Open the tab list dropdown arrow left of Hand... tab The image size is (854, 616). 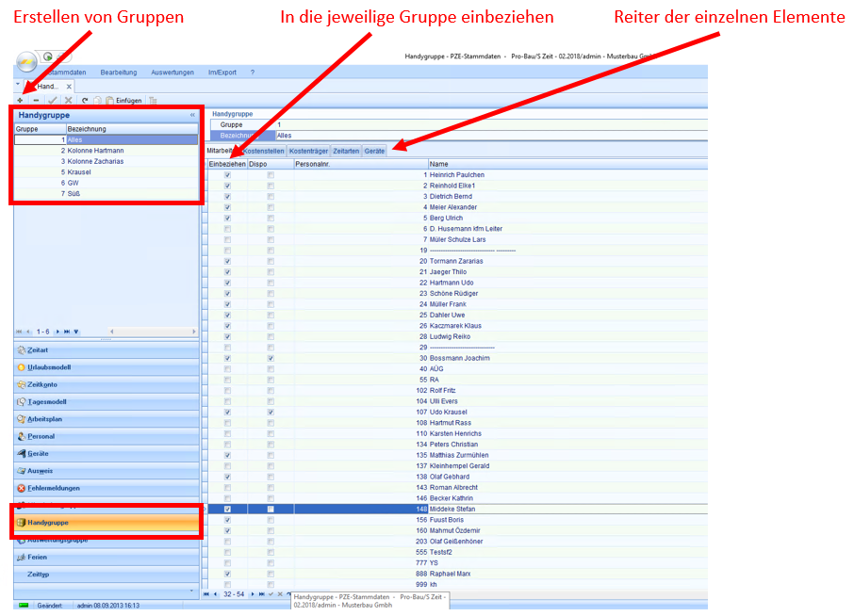(18, 85)
